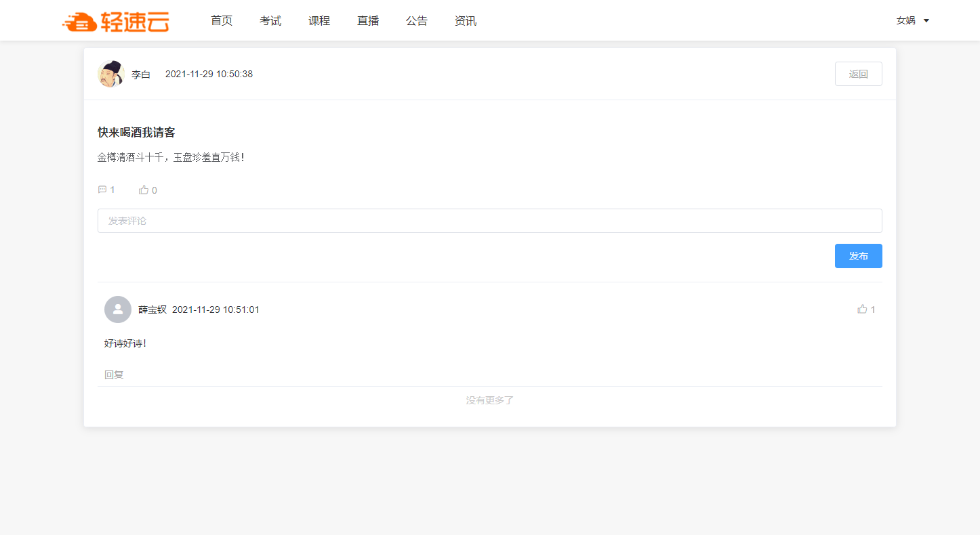The width and height of the screenshot is (980, 535).
Task: Like the post with thumbs-up icon
Action: point(144,190)
